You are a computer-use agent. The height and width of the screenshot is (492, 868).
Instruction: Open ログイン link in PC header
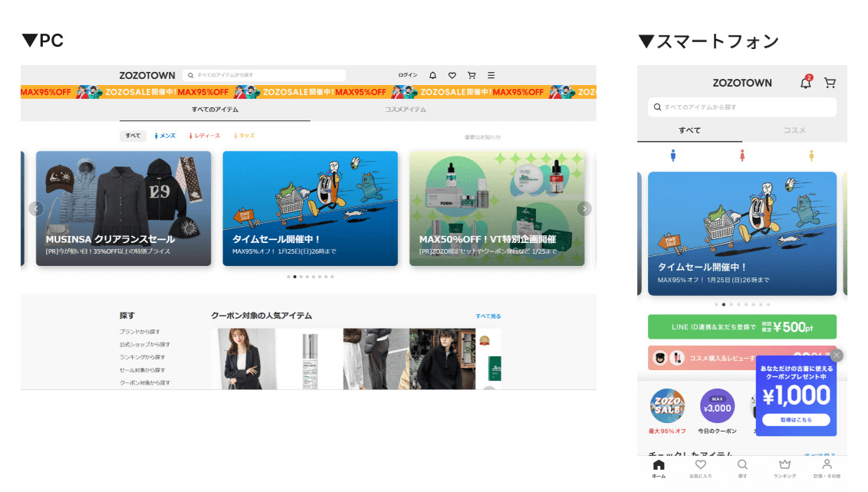pos(406,75)
